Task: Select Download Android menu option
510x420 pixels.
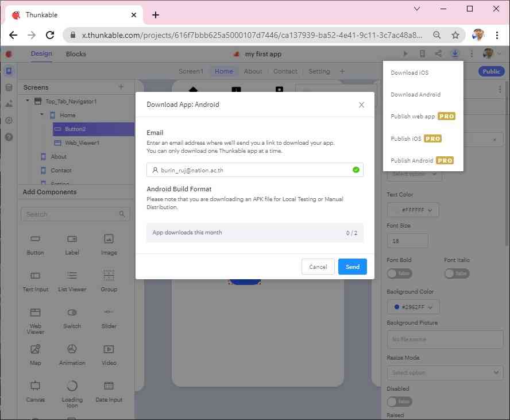Action: [415, 94]
